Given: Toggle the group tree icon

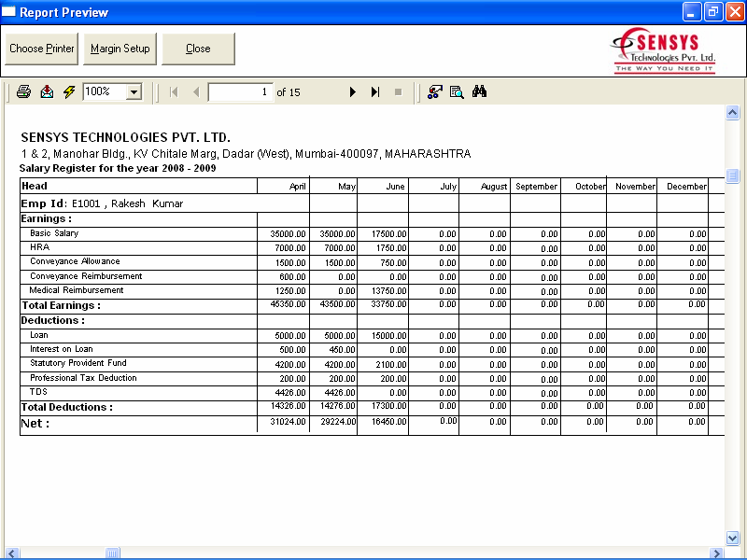Looking at the screenshot, I should coord(434,91).
